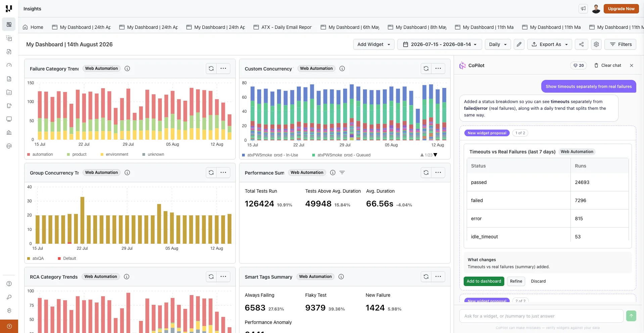Open the Filters panel
Screen dimensions: 644x333
coord(620,44)
